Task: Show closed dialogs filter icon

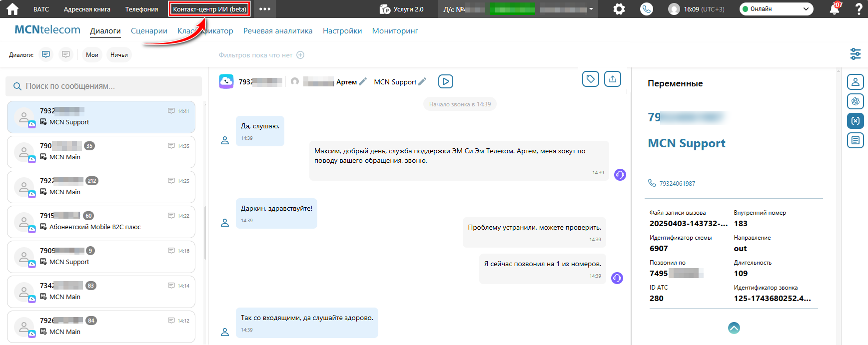Action: coord(65,54)
